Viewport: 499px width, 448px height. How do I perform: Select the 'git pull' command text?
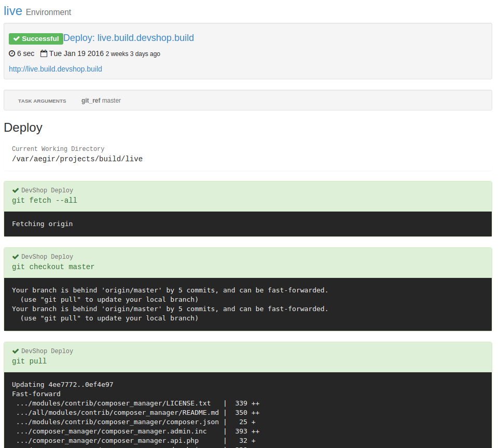click(x=29, y=361)
